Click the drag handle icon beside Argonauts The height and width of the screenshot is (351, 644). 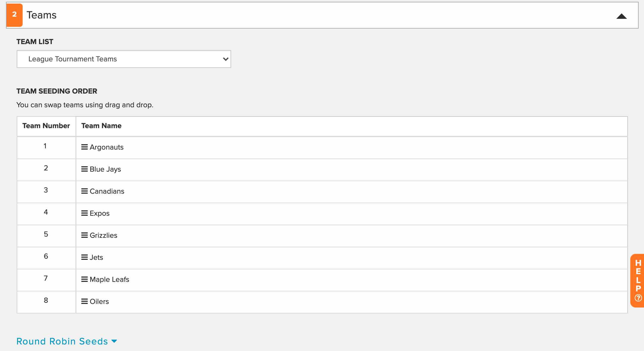[85, 147]
